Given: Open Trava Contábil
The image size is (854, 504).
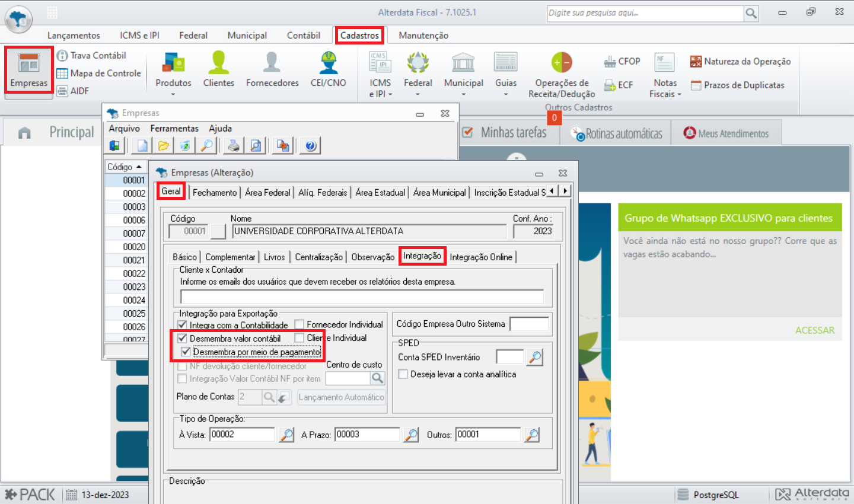Looking at the screenshot, I should (91, 55).
